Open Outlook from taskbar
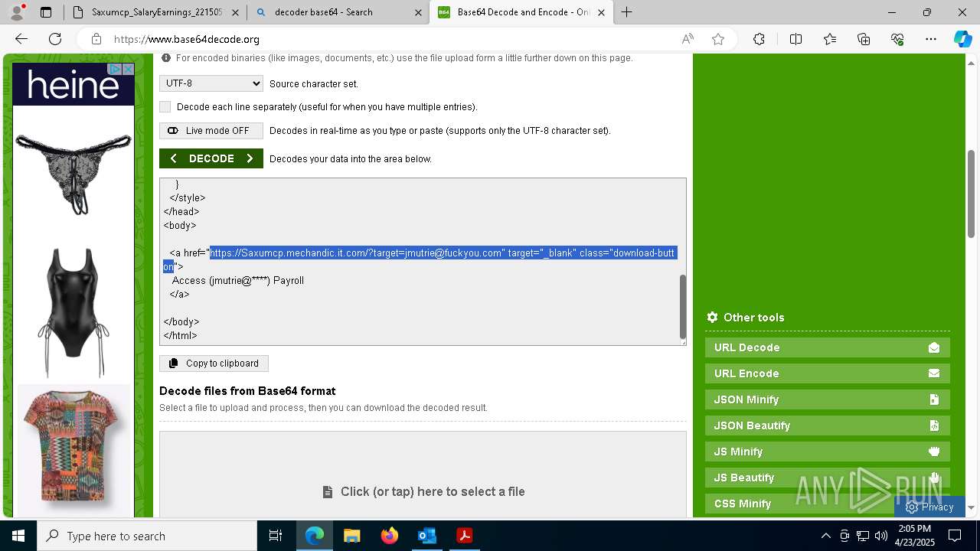 coord(426,536)
